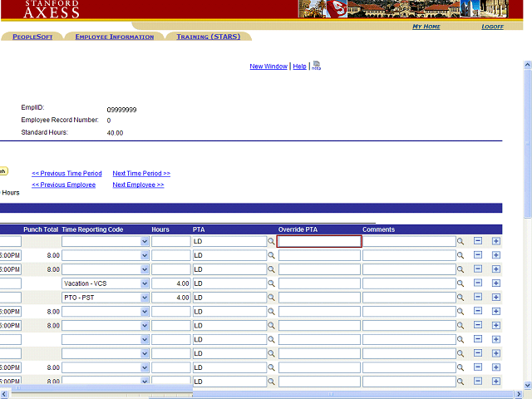
Task: Open PTA lookup magnifier in Vacation - VCS row
Action: click(x=271, y=283)
